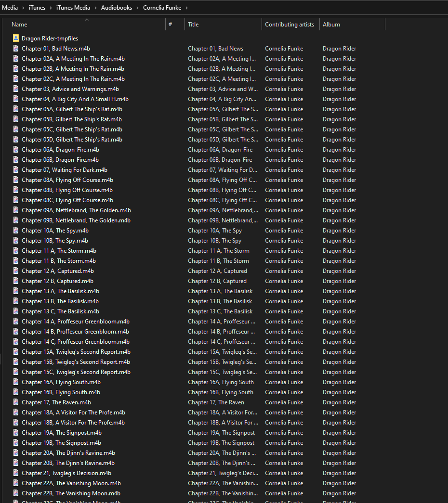Click the file icon for Chapter 19B, The Signpost
The width and height of the screenshot is (448, 503).
pos(16,443)
